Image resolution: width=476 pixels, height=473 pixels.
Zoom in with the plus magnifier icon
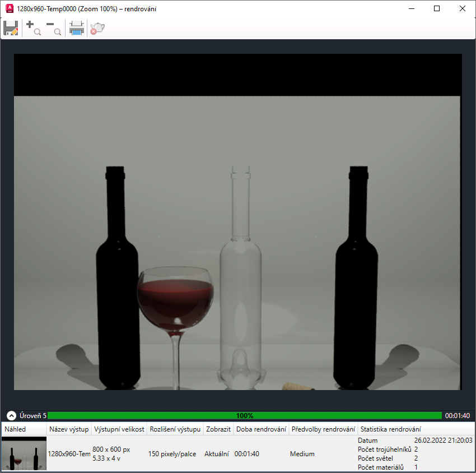pos(34,28)
